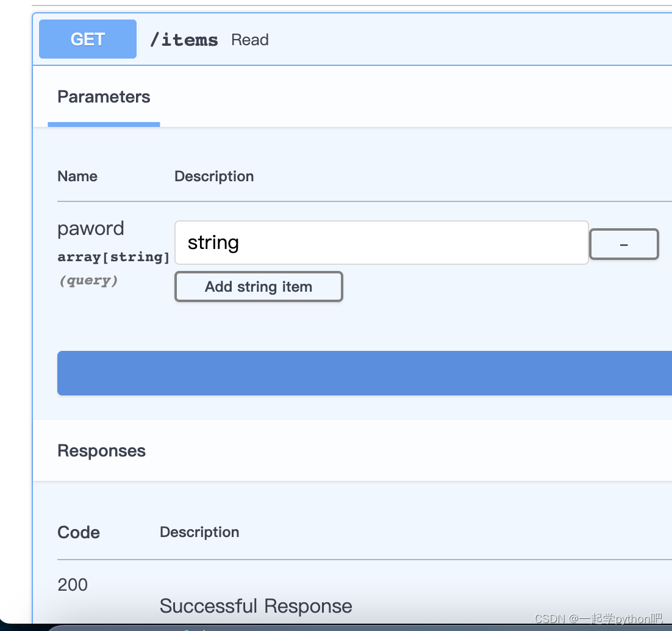
Task: Click the (query) location label
Action: coord(88,281)
